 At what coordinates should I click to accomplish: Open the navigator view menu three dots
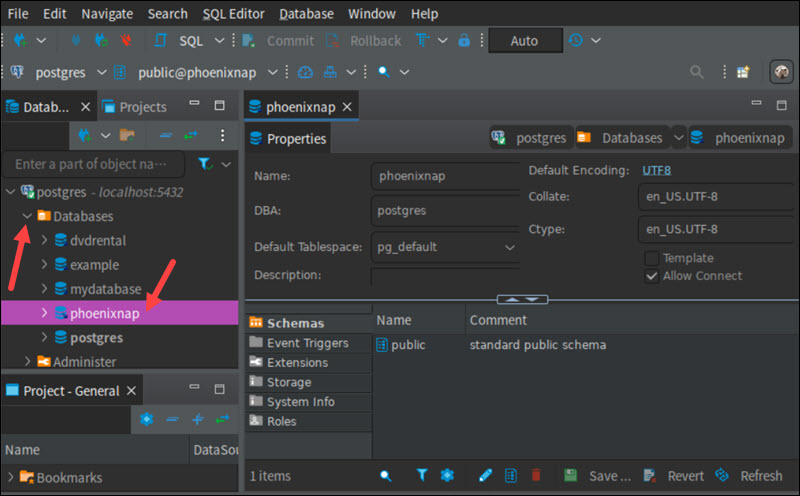point(222,135)
